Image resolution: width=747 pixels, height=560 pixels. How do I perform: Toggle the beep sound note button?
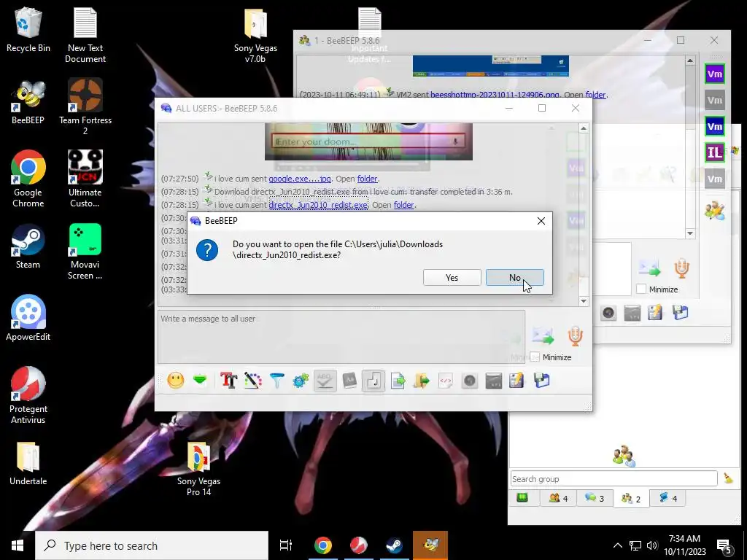(x=373, y=381)
